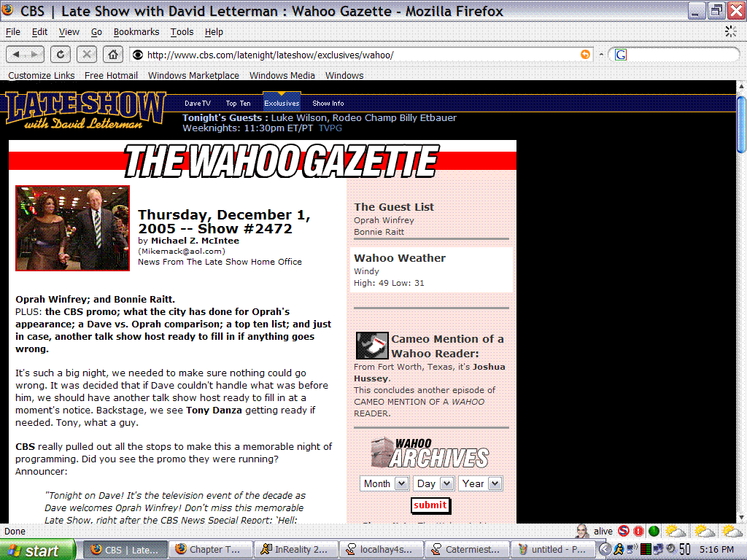This screenshot has width=747, height=560.
Task: Click the scrollbar down arrow
Action: (x=741, y=517)
